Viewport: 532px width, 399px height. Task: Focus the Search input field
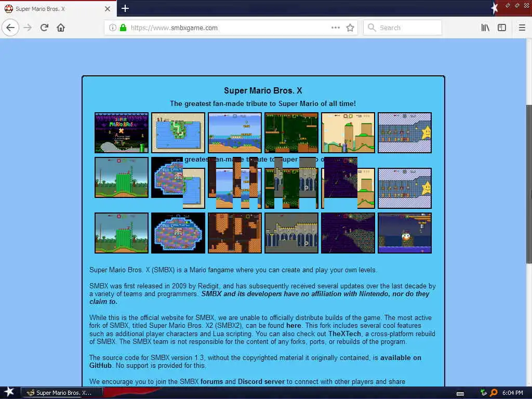point(403,28)
